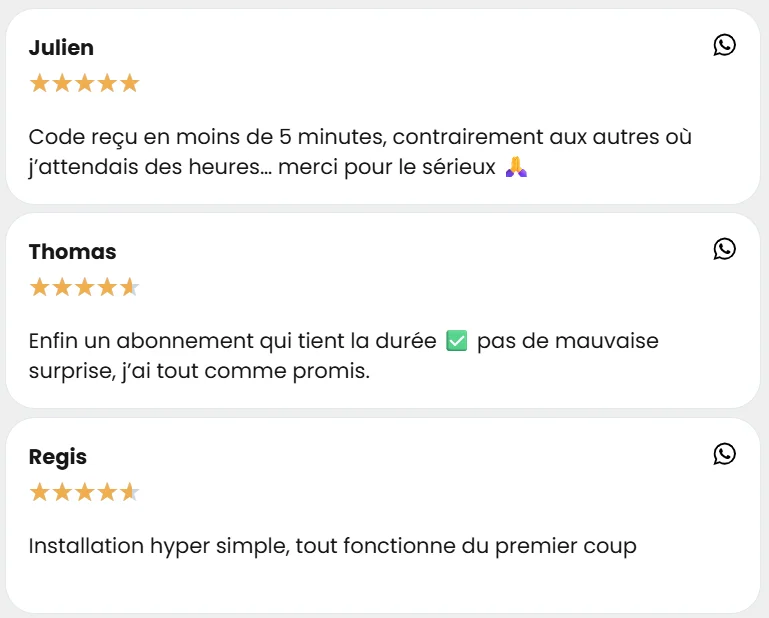Click the reviewer name Thomas
This screenshot has height=618, width=769.
[x=72, y=252]
